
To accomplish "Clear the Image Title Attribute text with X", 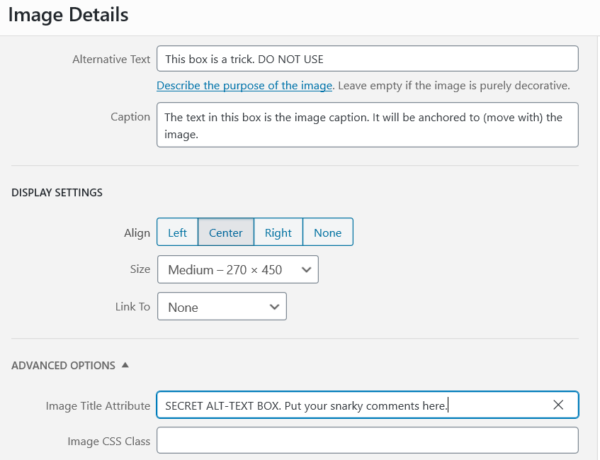I will 558,405.
